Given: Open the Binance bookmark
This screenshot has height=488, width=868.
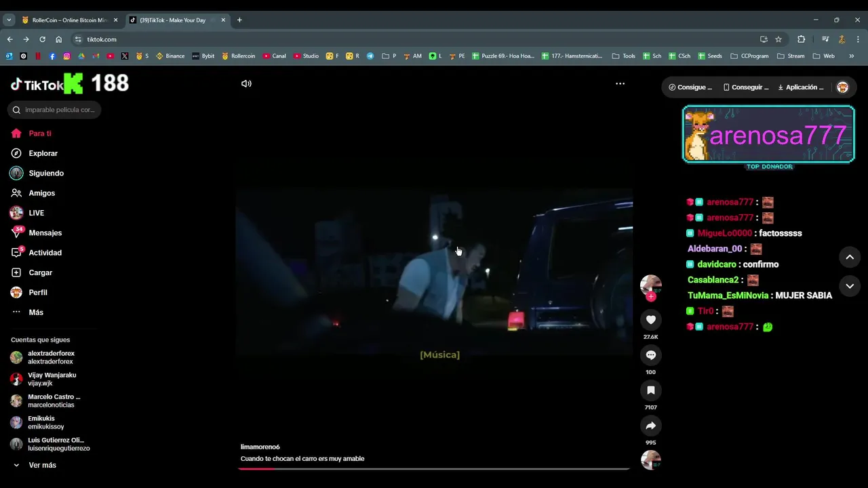Looking at the screenshot, I should pos(170,56).
